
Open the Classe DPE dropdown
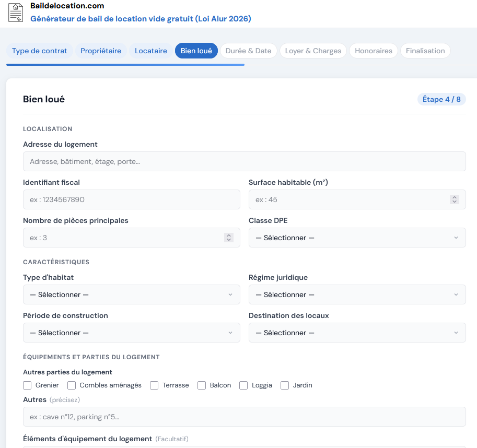(357, 238)
